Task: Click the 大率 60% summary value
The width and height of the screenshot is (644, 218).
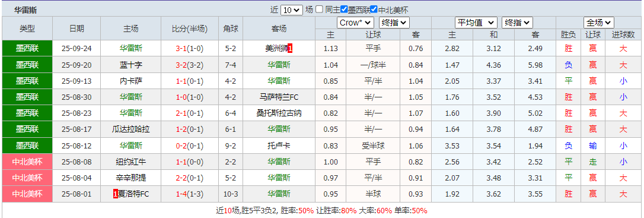Action: [x=384, y=211]
